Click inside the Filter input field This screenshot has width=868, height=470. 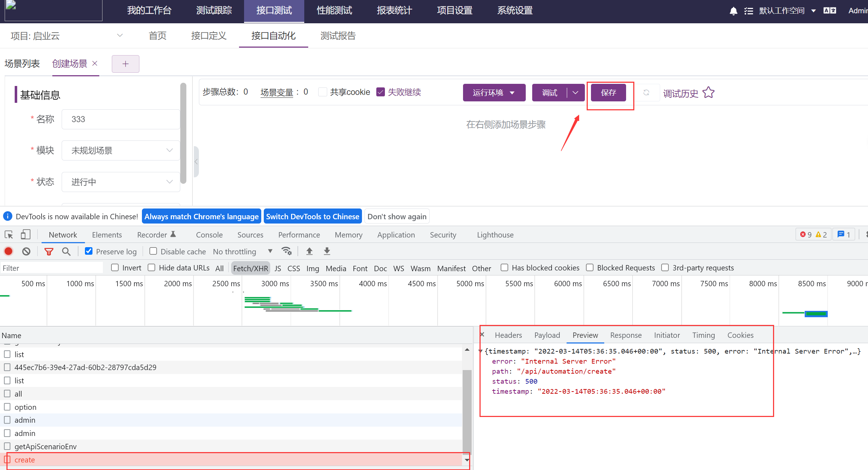point(52,268)
